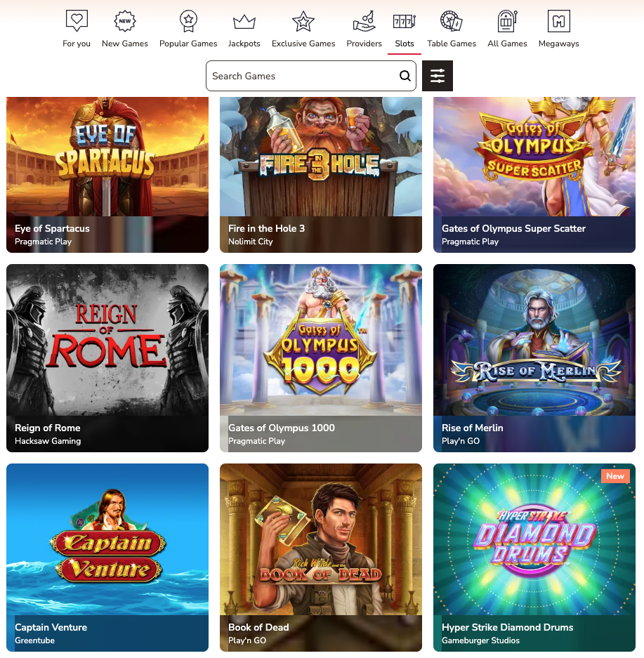Open the New Games badge icon
Viewport: 644px width, 658px height.
coord(125,21)
